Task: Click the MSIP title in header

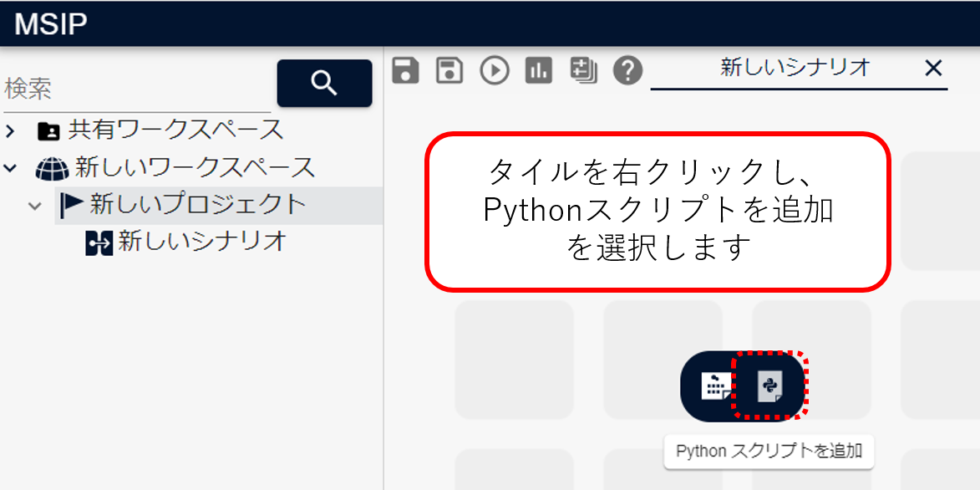Action: [51, 25]
